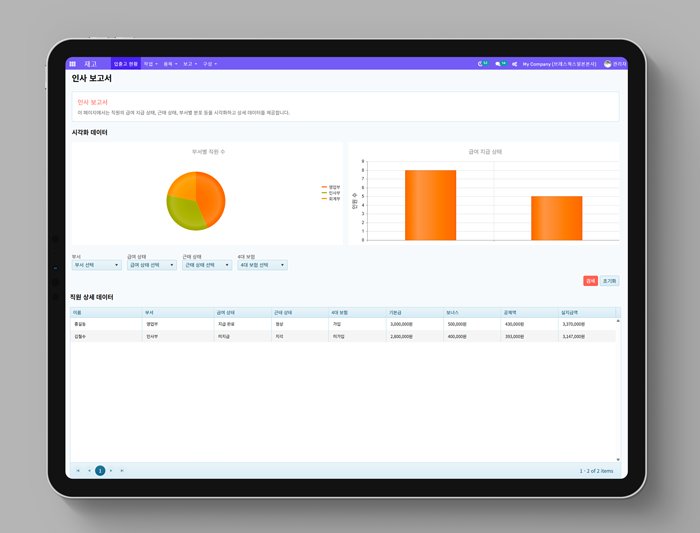This screenshot has width=700, height=533.
Task: Click the orange 검색 button
Action: [x=590, y=281]
